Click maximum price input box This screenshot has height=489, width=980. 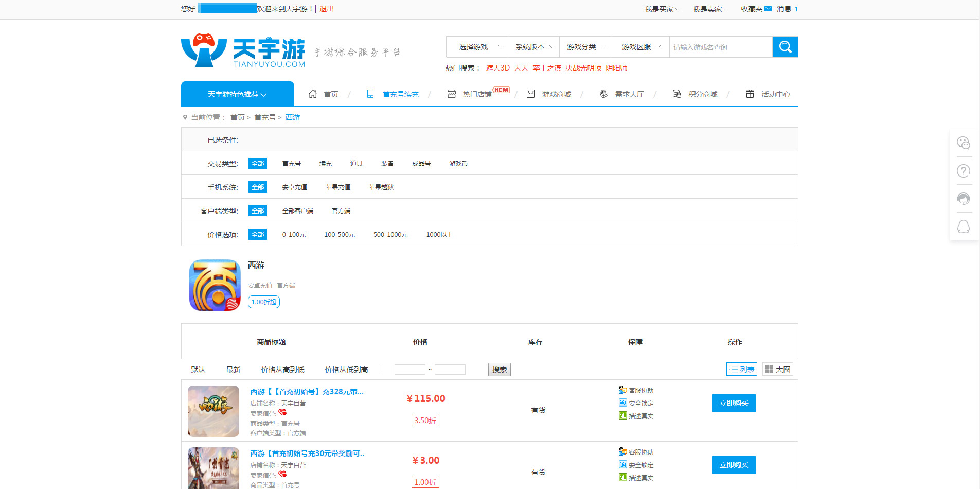tap(450, 370)
